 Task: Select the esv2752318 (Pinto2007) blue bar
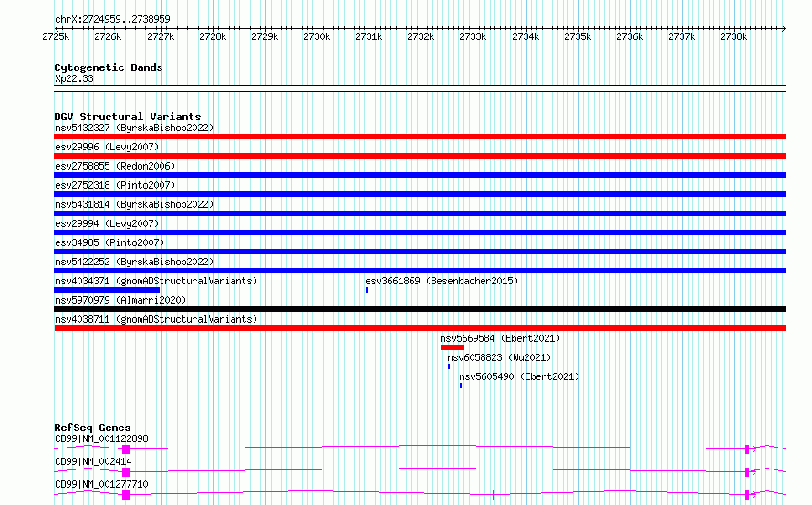[420, 194]
